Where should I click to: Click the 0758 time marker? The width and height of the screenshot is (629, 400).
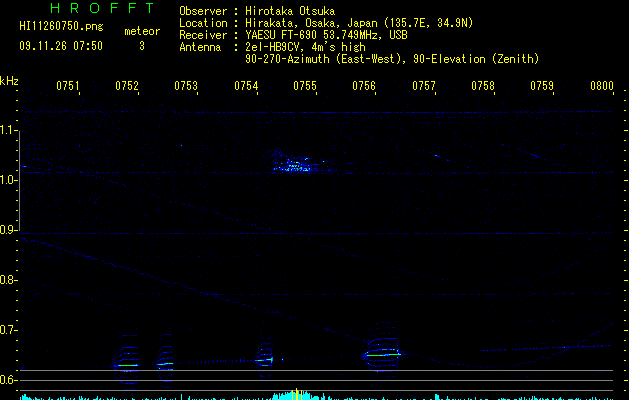[x=483, y=85]
